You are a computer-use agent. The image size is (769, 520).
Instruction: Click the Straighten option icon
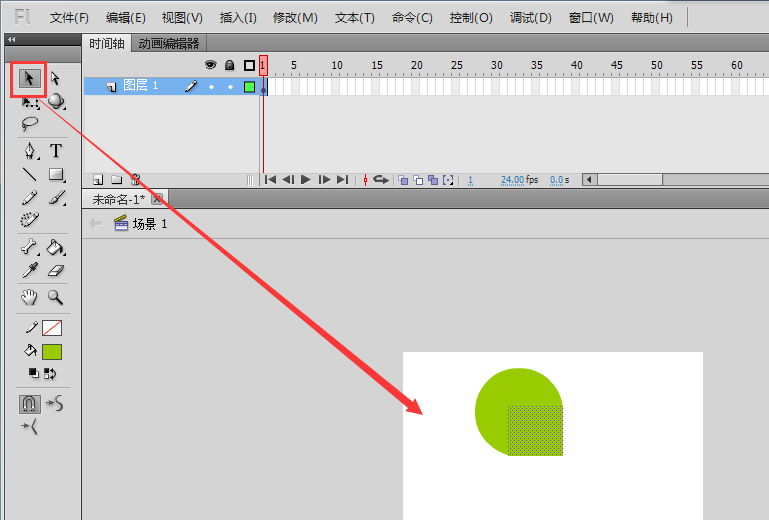click(x=29, y=427)
